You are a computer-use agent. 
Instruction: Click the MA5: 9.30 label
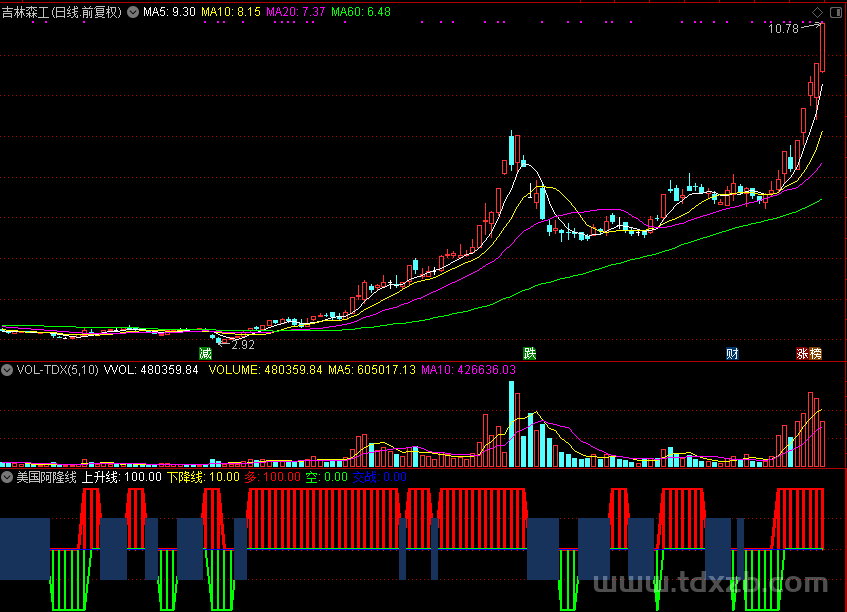point(169,12)
